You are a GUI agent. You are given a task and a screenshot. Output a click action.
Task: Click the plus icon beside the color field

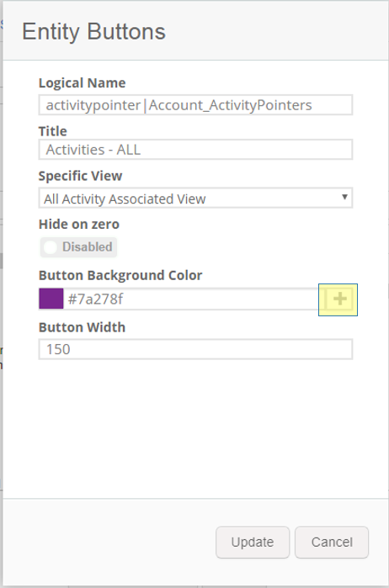(339, 299)
